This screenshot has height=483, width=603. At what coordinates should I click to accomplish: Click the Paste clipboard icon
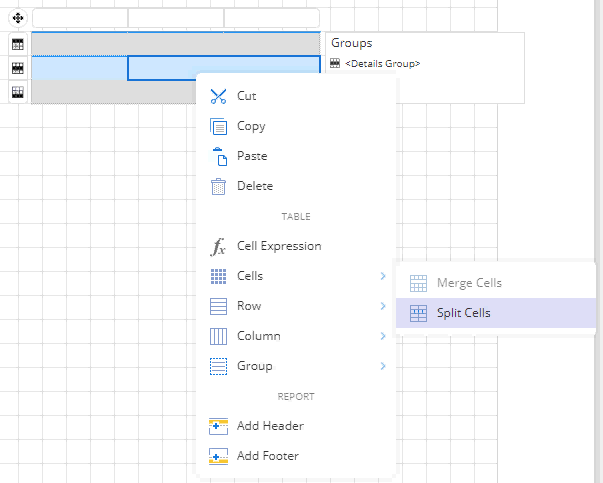click(x=220, y=157)
